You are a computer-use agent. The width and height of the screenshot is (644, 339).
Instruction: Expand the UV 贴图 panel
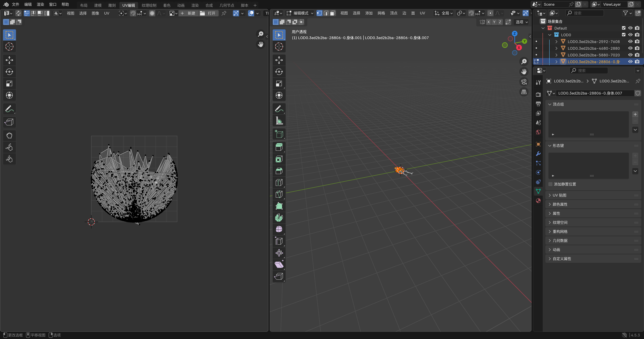[550, 195]
